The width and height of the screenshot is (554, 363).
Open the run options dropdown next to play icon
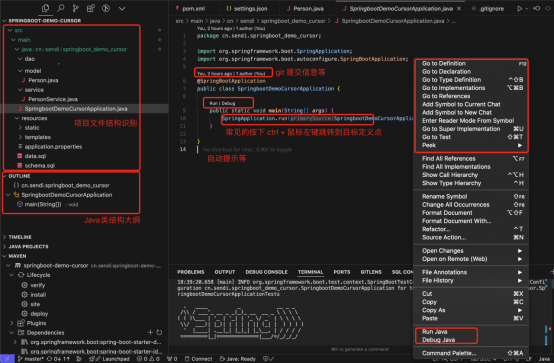[x=526, y=8]
